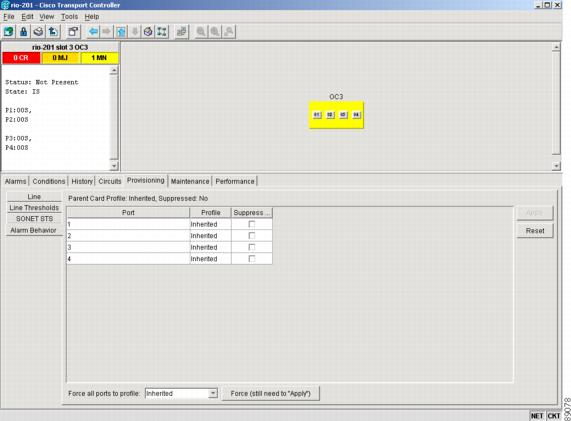Select the Provisioning tab

146,181
